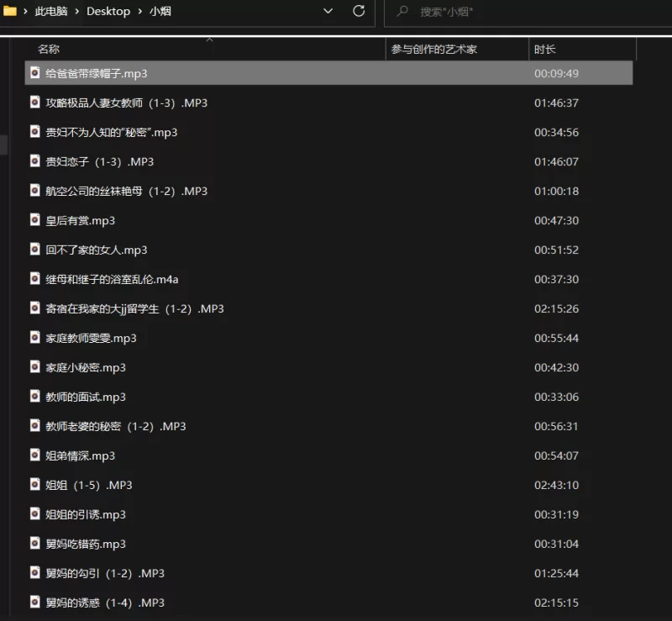Image resolution: width=672 pixels, height=621 pixels.
Task: Select the file named 回不了家的女人.mp3
Action: click(x=97, y=250)
